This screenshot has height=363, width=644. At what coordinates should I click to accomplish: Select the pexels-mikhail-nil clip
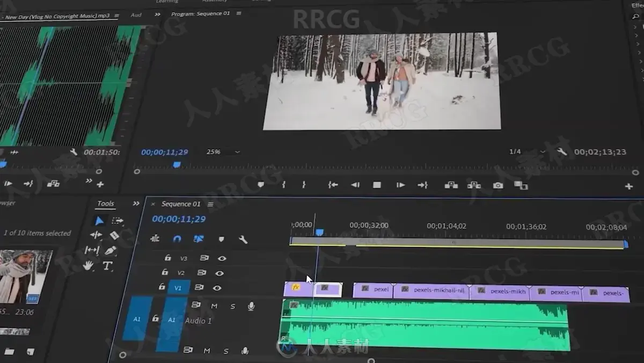[431, 291]
